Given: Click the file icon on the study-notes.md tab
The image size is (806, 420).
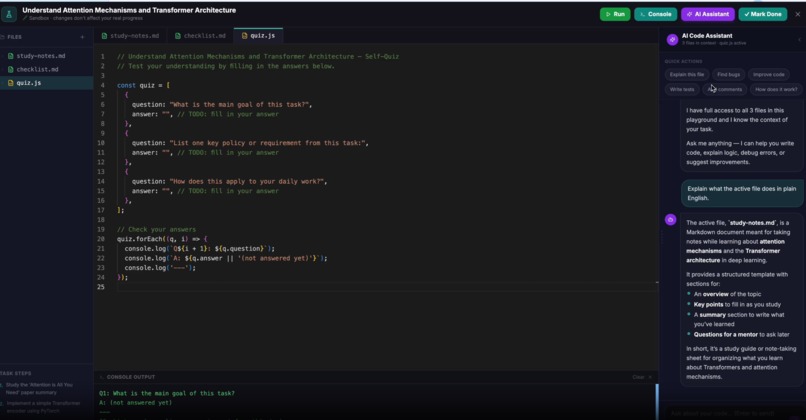Looking at the screenshot, I should click(104, 36).
